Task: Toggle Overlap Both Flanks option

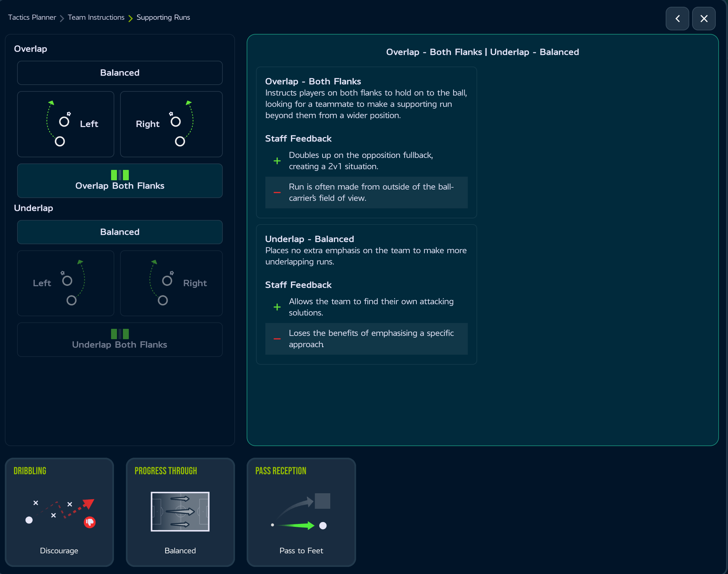Action: 120,181
